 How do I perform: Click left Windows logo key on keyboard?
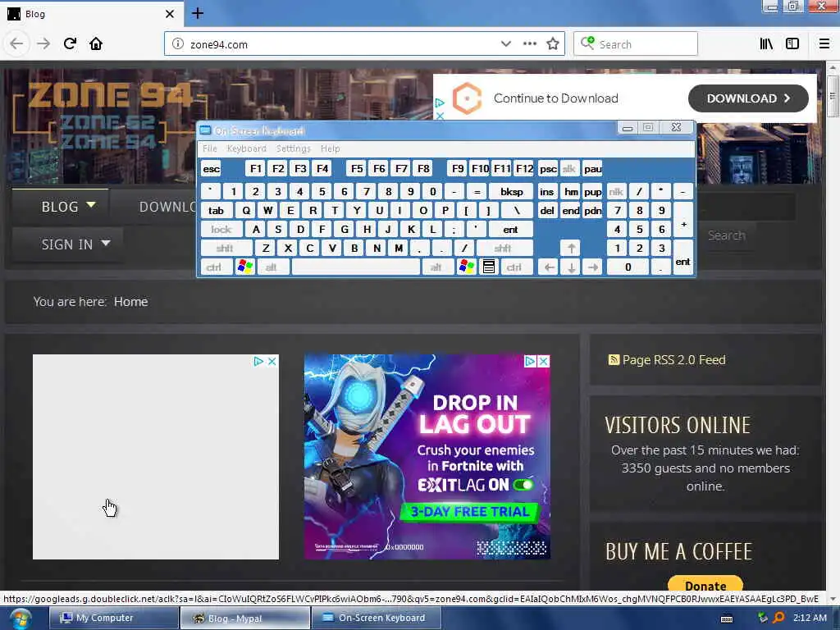(x=244, y=267)
